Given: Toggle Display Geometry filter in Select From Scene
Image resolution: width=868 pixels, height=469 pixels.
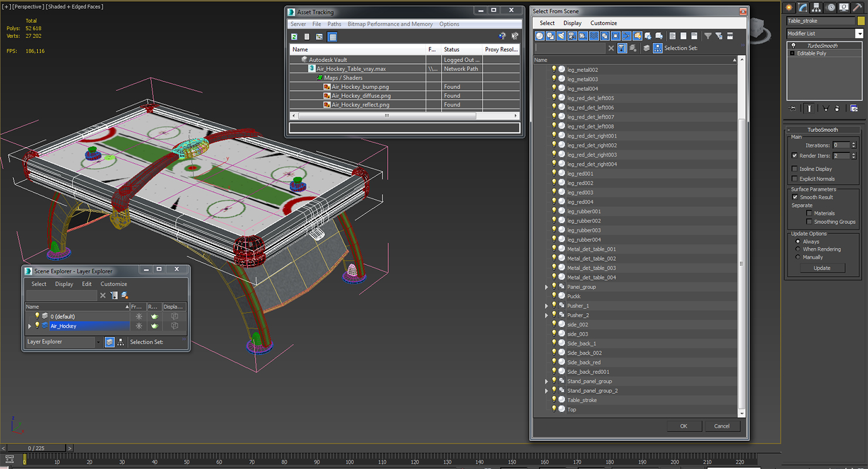Looking at the screenshot, I should point(540,36).
